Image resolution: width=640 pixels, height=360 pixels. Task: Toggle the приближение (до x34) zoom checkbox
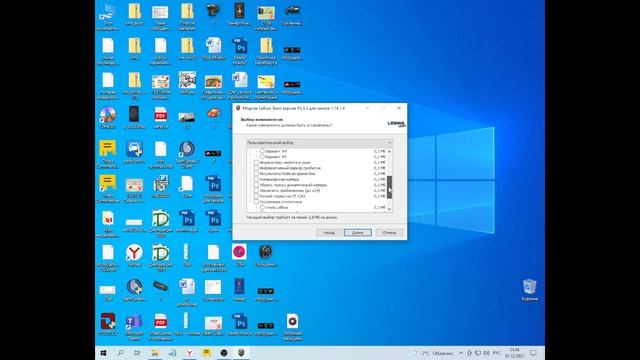click(x=256, y=191)
